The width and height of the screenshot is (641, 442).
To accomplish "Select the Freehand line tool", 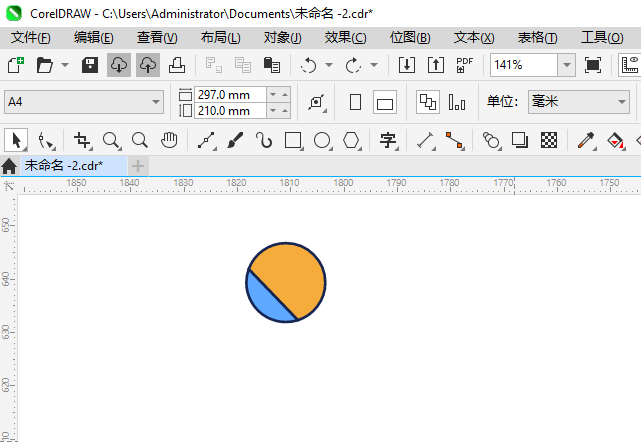I will (x=206, y=141).
